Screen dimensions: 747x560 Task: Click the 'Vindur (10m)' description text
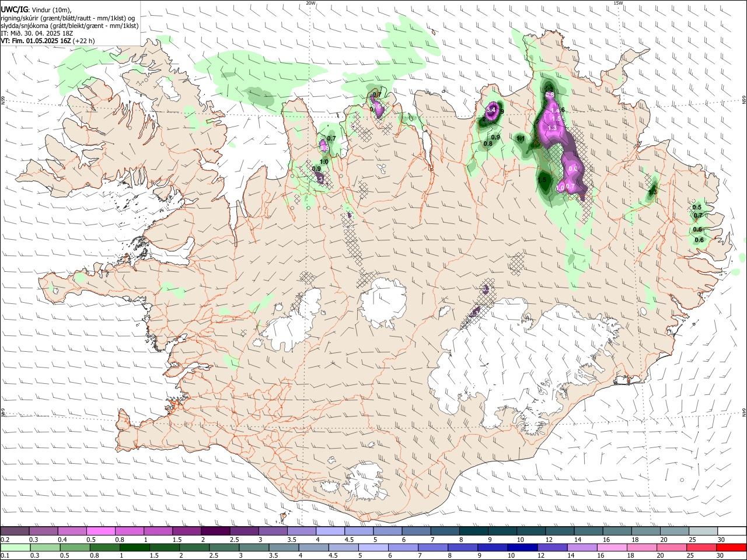point(51,10)
